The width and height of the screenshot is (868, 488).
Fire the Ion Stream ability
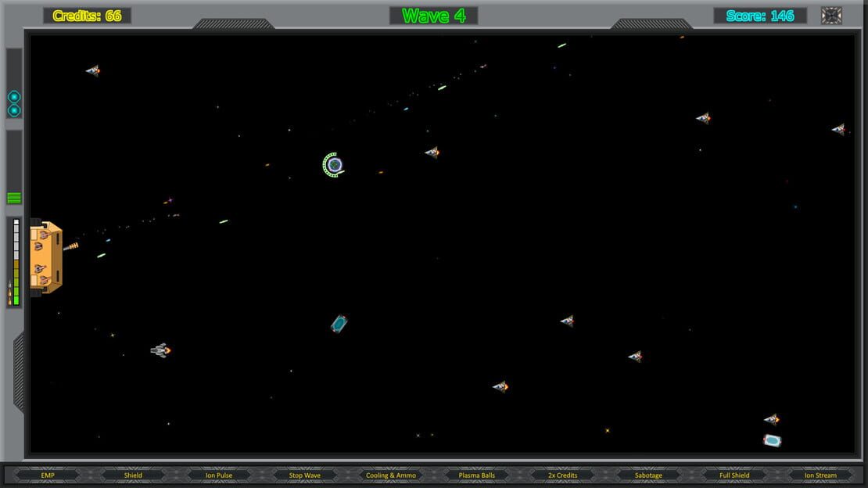(x=820, y=475)
